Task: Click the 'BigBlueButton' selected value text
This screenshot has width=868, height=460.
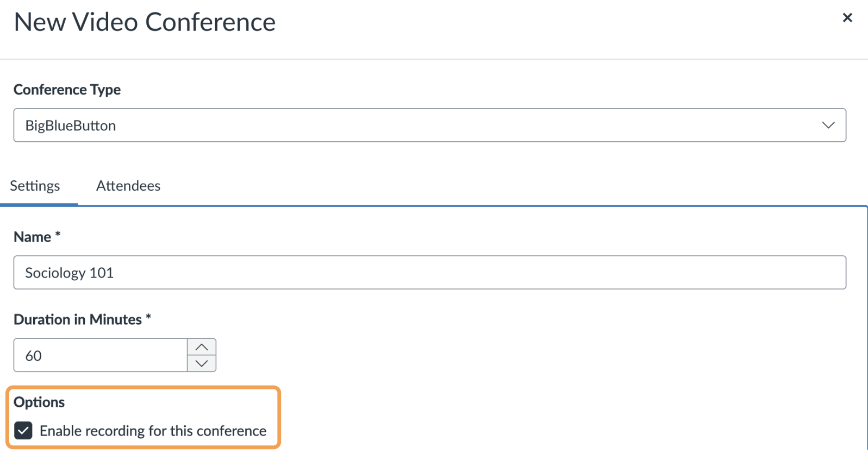Action: point(71,125)
